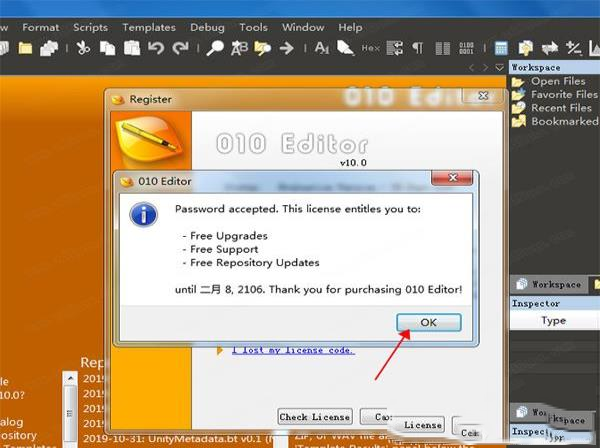600x448 pixels.
Task: Click the UnityMetadata.bt v0.1 entry
Action: pyautogui.click(x=177, y=438)
